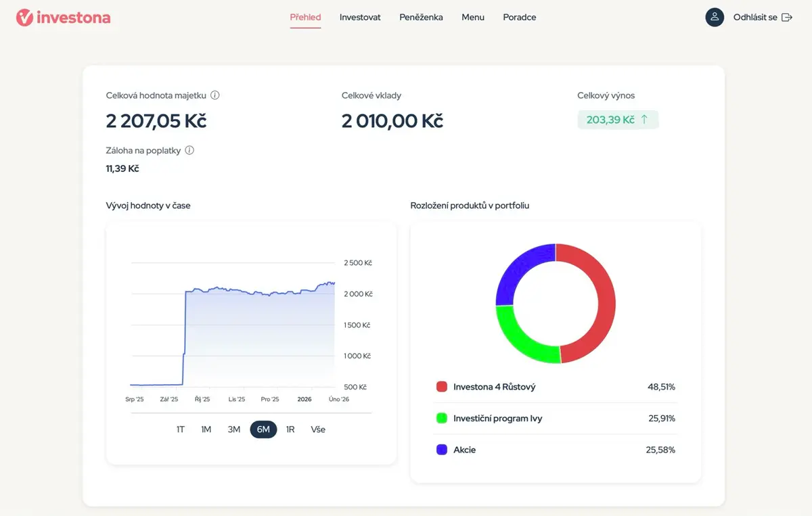Select the 1T time range
Viewport: 812px width, 516px height.
coord(181,429)
